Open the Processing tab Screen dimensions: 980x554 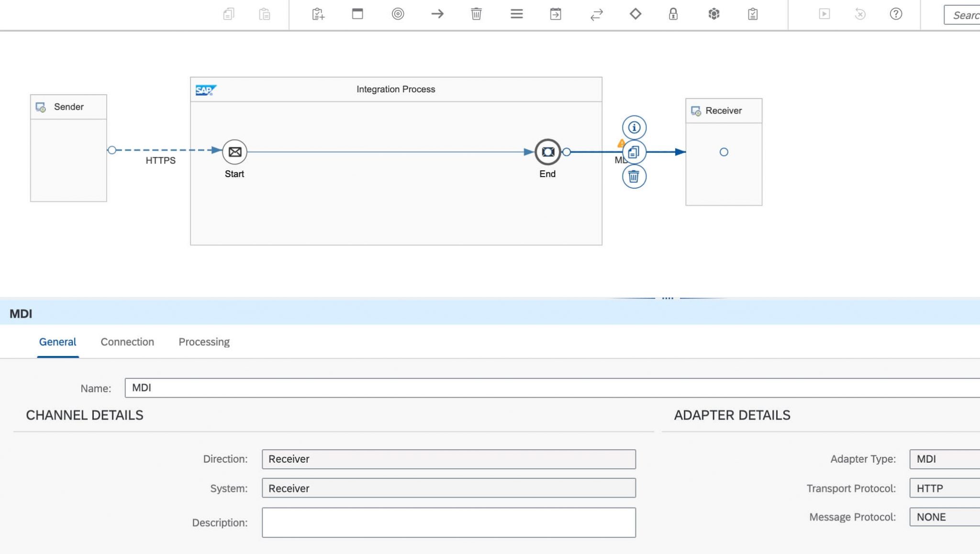[x=204, y=342]
